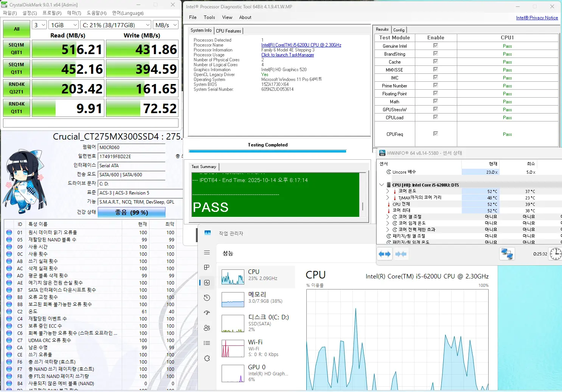562x392 pixels.
Task: Open Task Manager Processes page icon
Action: (x=207, y=268)
